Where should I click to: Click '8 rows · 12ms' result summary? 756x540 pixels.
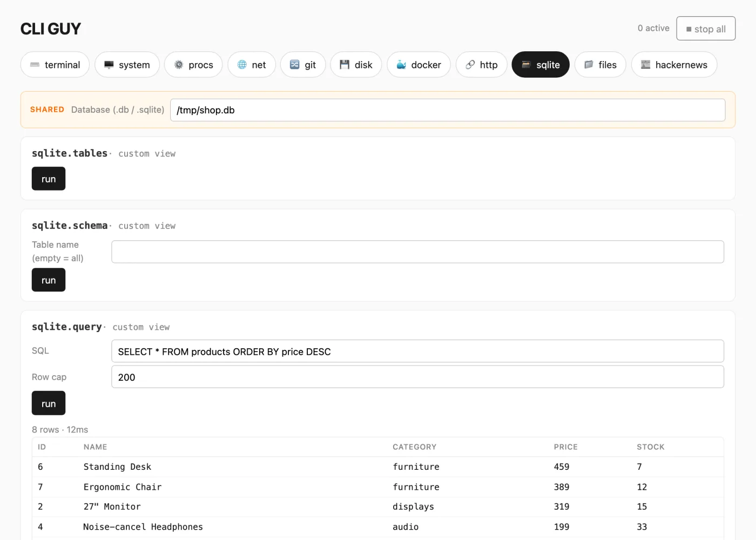click(x=60, y=430)
